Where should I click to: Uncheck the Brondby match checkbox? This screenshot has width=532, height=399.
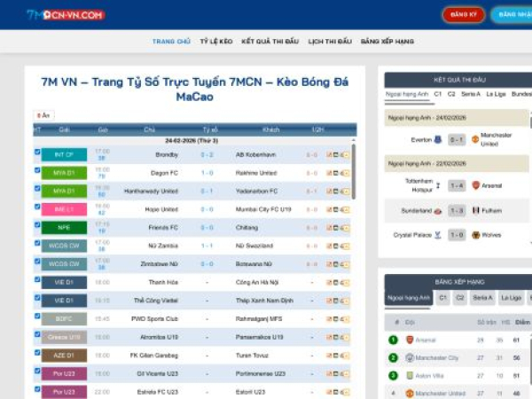pos(37,153)
